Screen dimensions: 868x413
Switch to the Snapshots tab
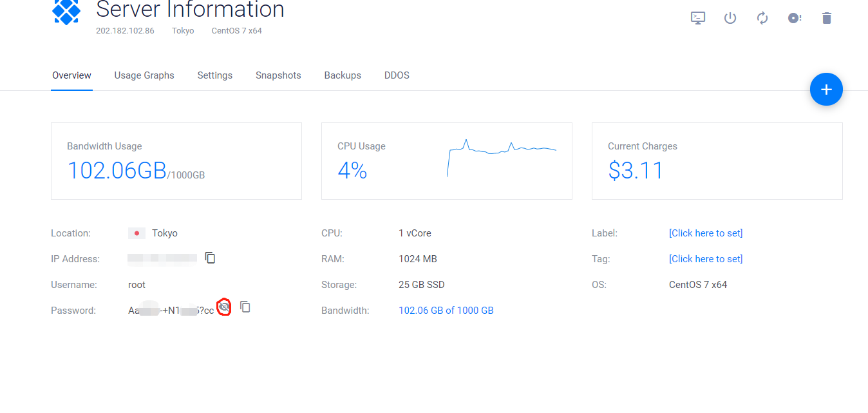point(278,75)
